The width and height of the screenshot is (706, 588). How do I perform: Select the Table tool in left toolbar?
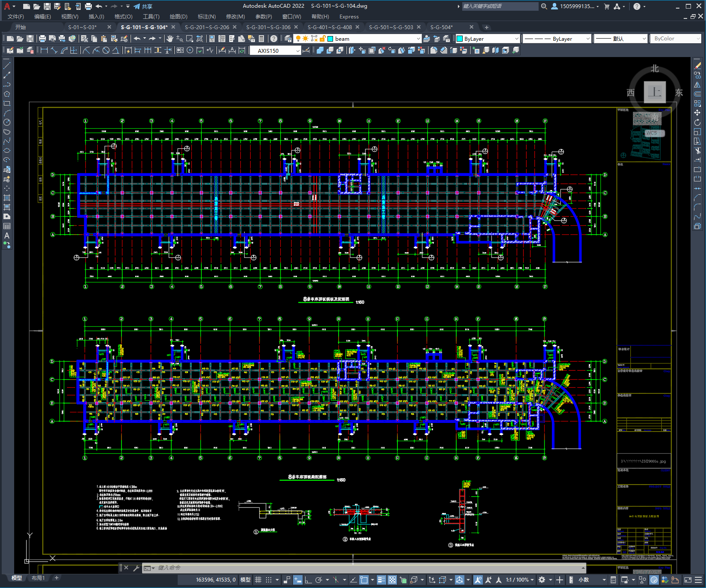click(x=7, y=226)
